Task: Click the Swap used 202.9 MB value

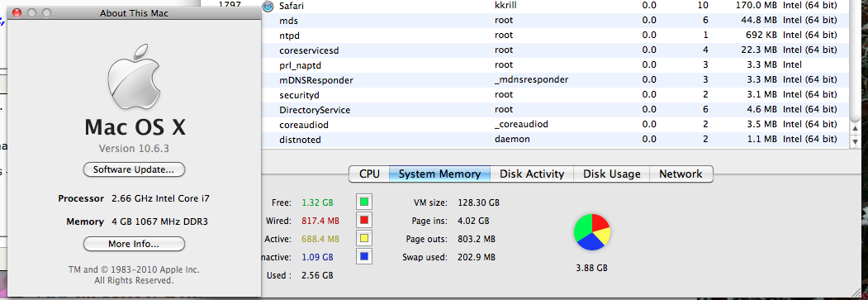Action: tap(476, 257)
